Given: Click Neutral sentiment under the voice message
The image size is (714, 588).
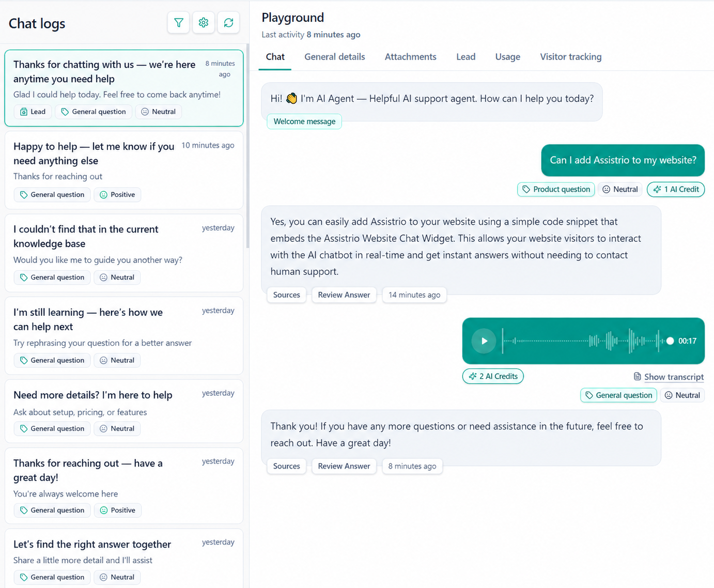Looking at the screenshot, I should 682,395.
